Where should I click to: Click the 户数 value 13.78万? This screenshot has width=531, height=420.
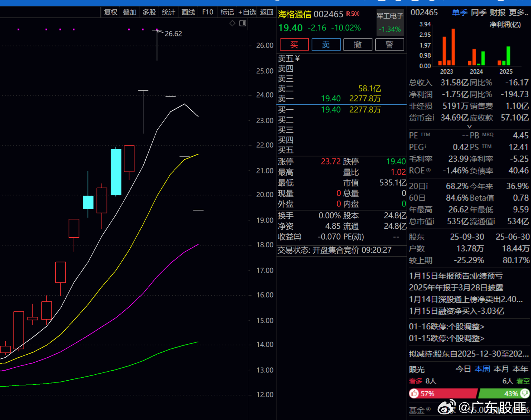[470, 248]
